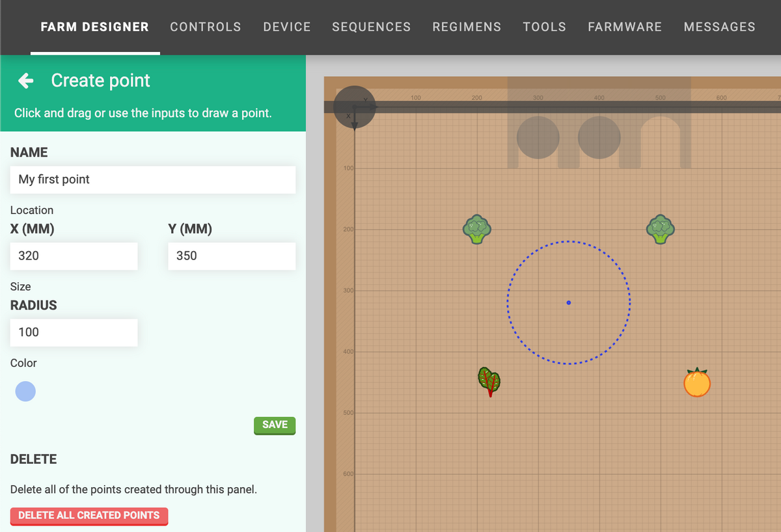This screenshot has width=781, height=532.
Task: Click the '300' label on the top ruler
Action: 538,98
